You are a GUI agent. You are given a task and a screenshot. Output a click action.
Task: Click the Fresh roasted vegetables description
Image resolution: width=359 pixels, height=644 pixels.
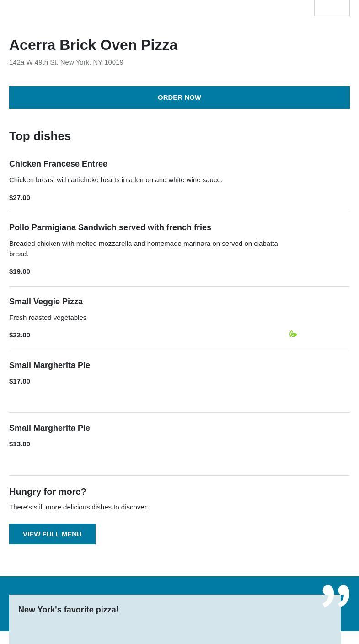pyautogui.click(x=48, y=318)
